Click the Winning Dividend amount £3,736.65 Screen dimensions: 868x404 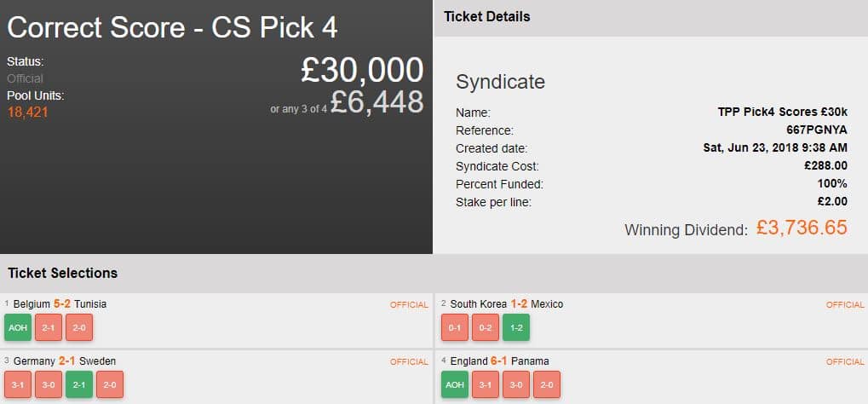coord(802,228)
